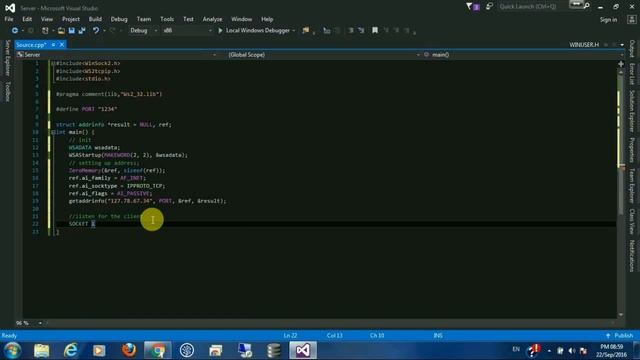Click the Find in Files toolbar icon
This screenshot has width=640, height=360.
click(305, 31)
